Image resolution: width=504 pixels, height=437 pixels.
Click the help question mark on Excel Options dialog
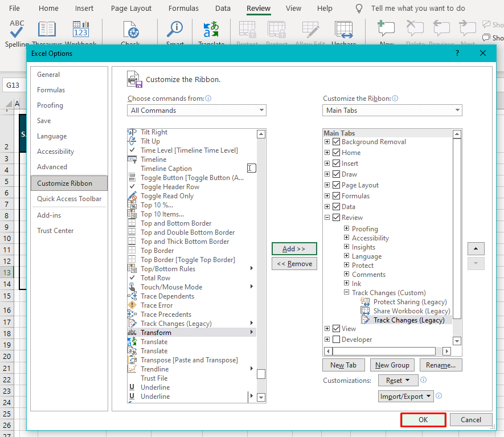[x=457, y=53]
